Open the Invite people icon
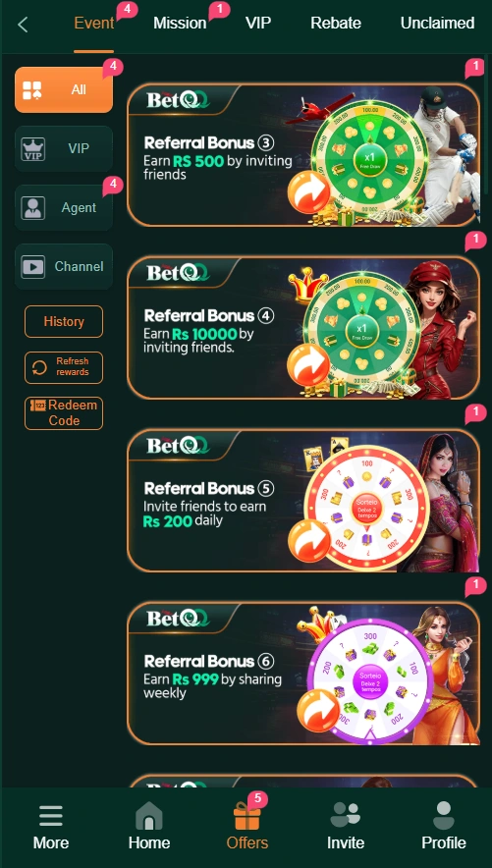Screen dimensions: 492x868 click(346, 815)
